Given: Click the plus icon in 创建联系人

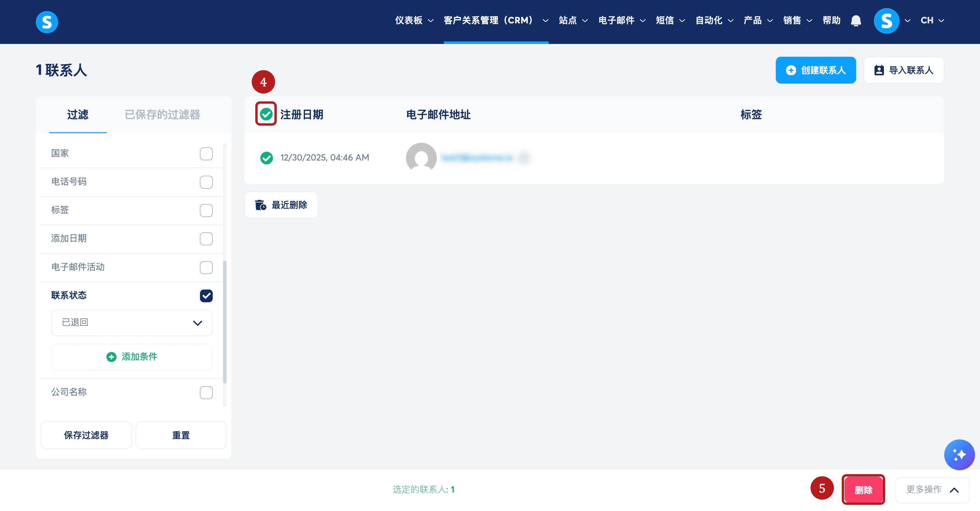Looking at the screenshot, I should [x=791, y=70].
